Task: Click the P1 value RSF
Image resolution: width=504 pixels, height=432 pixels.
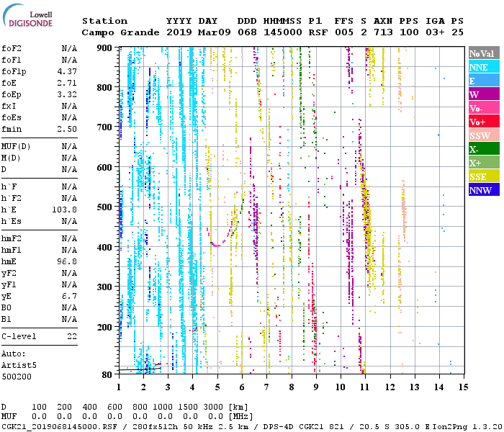Action: coord(318,32)
